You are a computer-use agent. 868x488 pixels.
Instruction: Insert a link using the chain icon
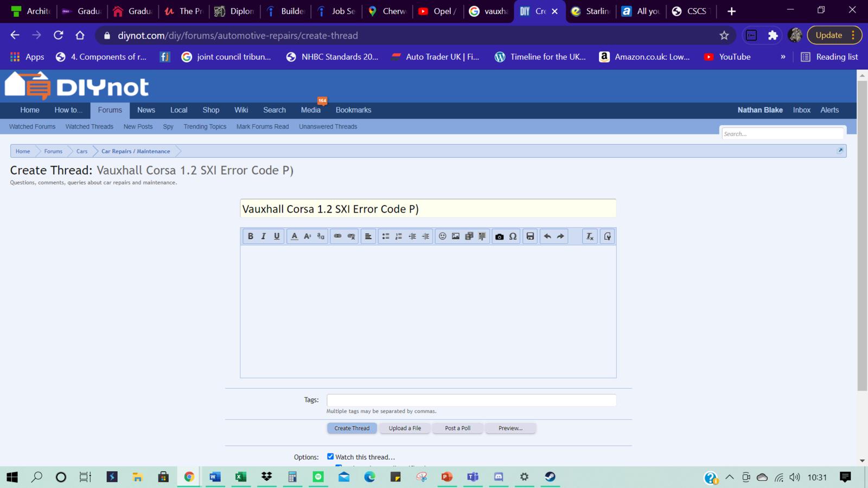pos(337,236)
